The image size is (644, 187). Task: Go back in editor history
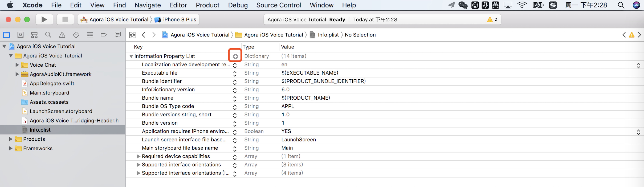pos(144,35)
